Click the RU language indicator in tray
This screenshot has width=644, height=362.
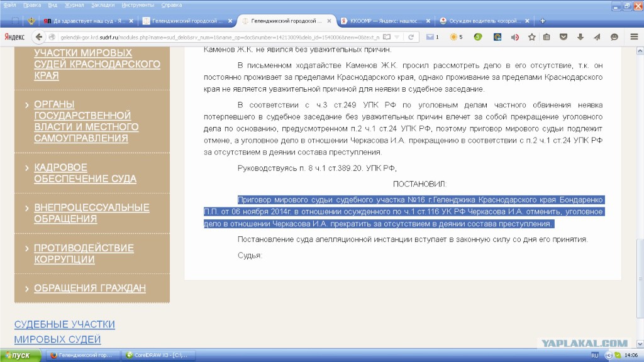(595, 356)
